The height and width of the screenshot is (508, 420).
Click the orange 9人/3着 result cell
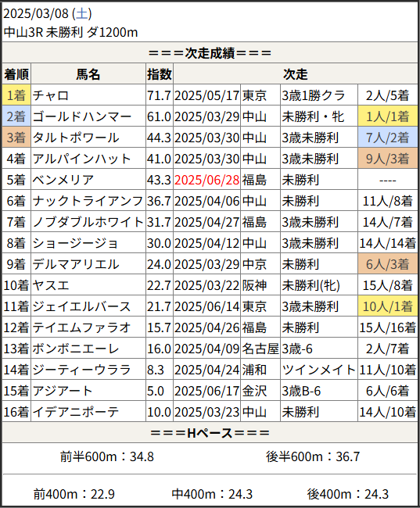[x=388, y=159]
